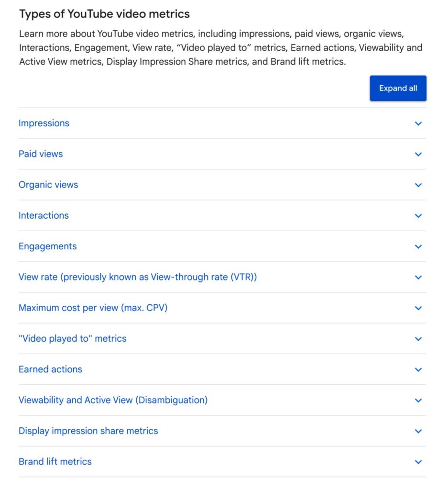This screenshot has height=490, width=448.
Task: Expand "Video played to" metrics chevron
Action: [418, 339]
